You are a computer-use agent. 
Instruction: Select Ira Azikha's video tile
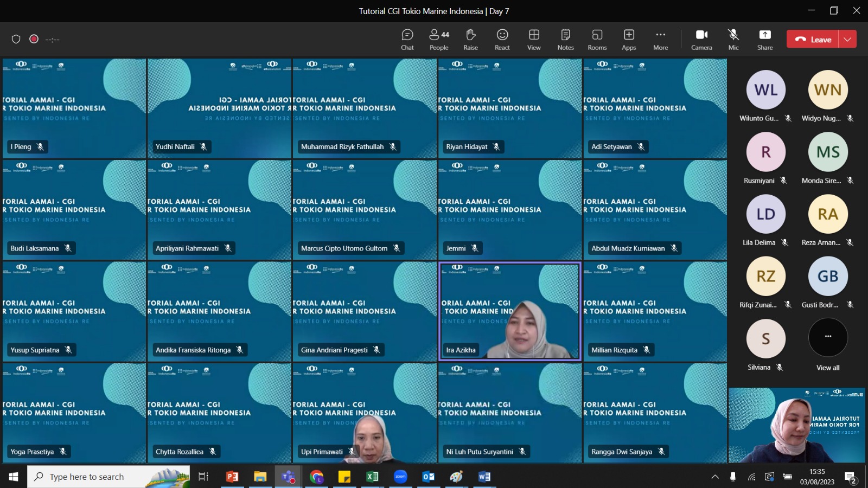pyautogui.click(x=509, y=311)
